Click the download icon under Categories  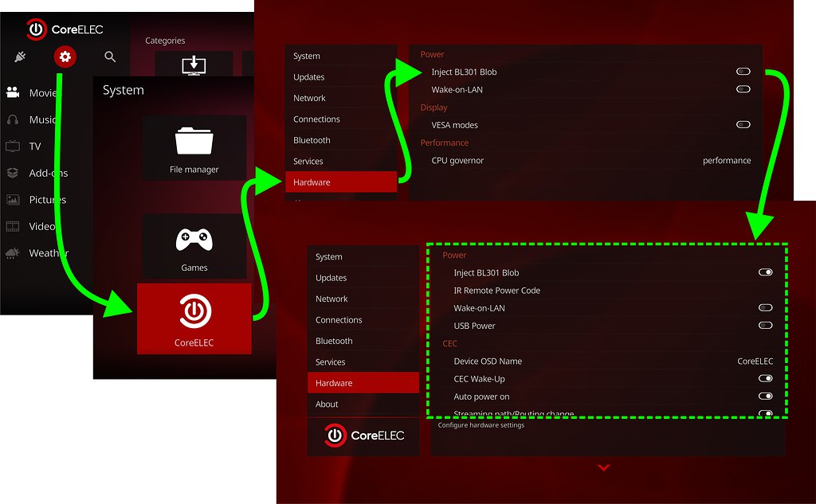(x=194, y=65)
